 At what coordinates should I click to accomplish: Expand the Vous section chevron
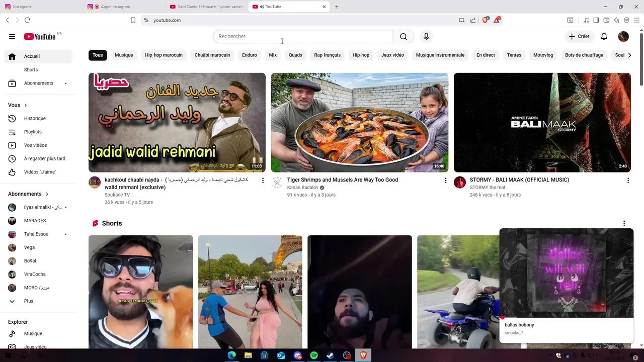[25, 105]
